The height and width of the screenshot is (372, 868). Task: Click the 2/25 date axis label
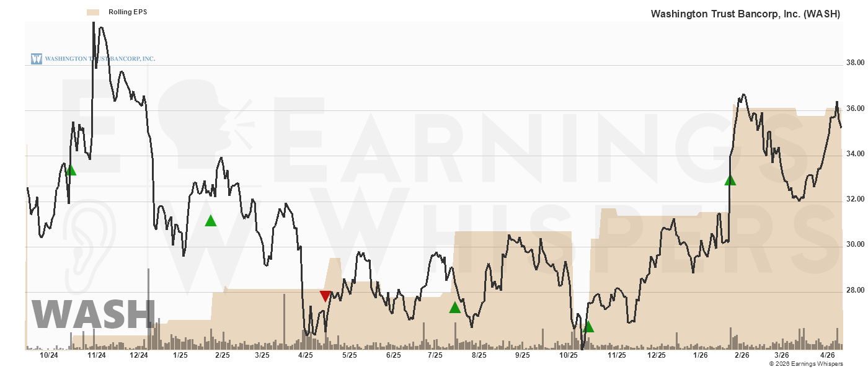223,355
